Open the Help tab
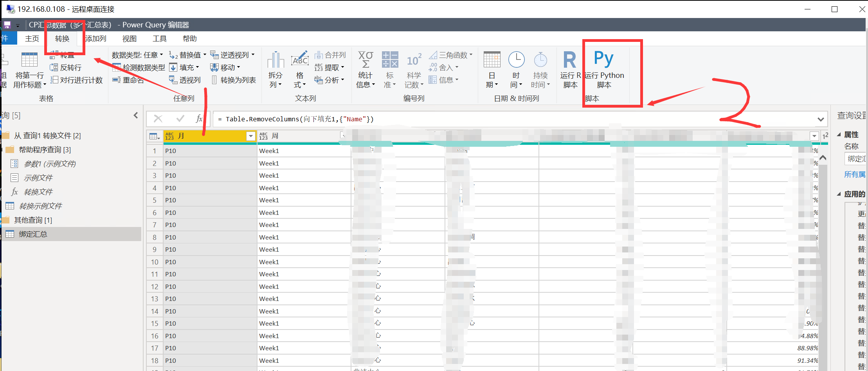Image resolution: width=868 pixels, height=371 pixels. [190, 38]
